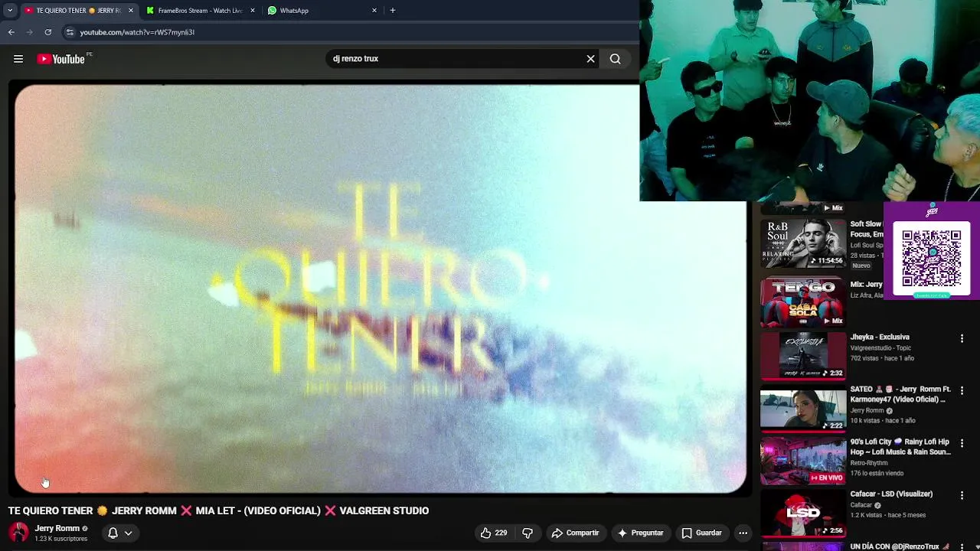Open the 90's Lofi City video title

900,447
